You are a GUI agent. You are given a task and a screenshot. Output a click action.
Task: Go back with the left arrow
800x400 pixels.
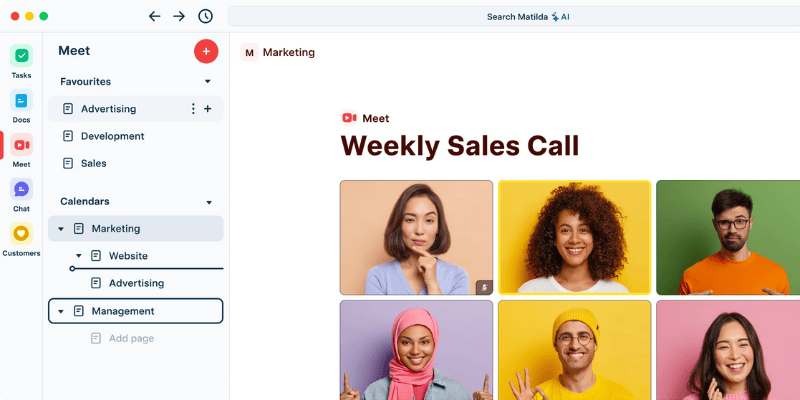tap(154, 16)
